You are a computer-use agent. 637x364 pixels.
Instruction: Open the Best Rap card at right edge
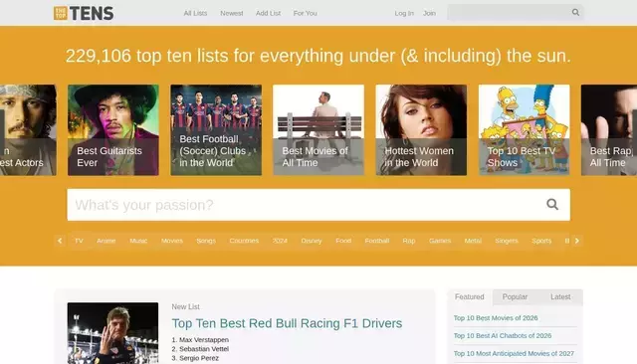609,130
